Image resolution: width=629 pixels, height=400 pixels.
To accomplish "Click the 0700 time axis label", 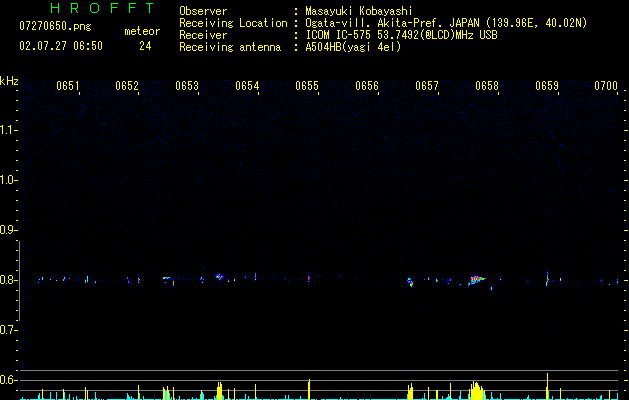I will tap(606, 86).
